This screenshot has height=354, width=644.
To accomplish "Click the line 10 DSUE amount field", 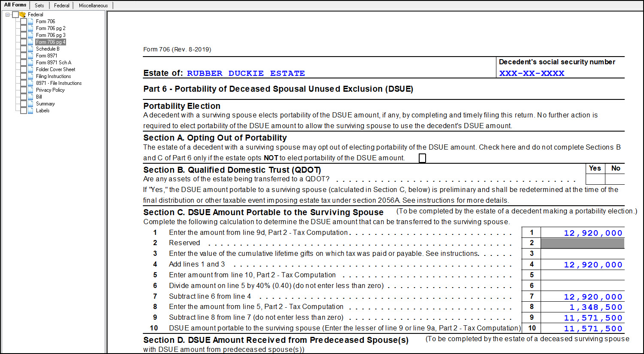I will [x=582, y=328].
